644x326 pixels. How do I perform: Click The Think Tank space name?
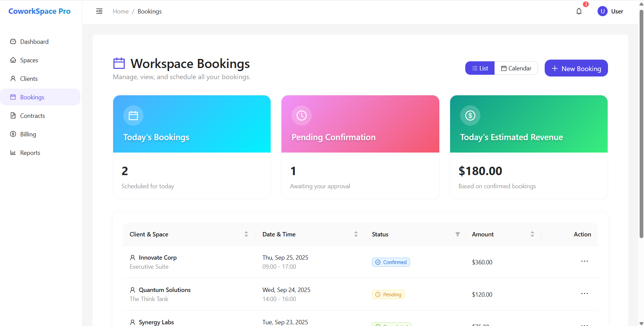pyautogui.click(x=149, y=299)
